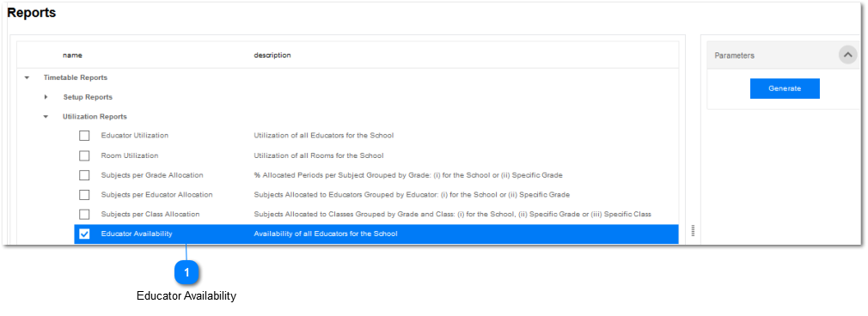Check the Subjects per Class Allocation checkbox
The width and height of the screenshot is (868, 316).
click(x=84, y=214)
